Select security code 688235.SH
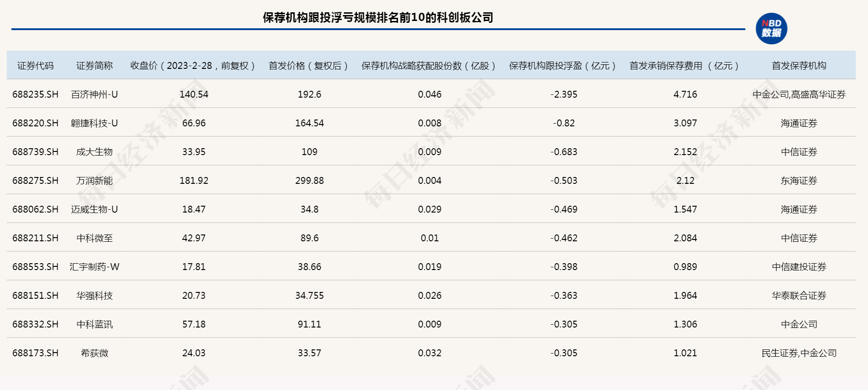The width and height of the screenshot is (868, 390). (36, 94)
